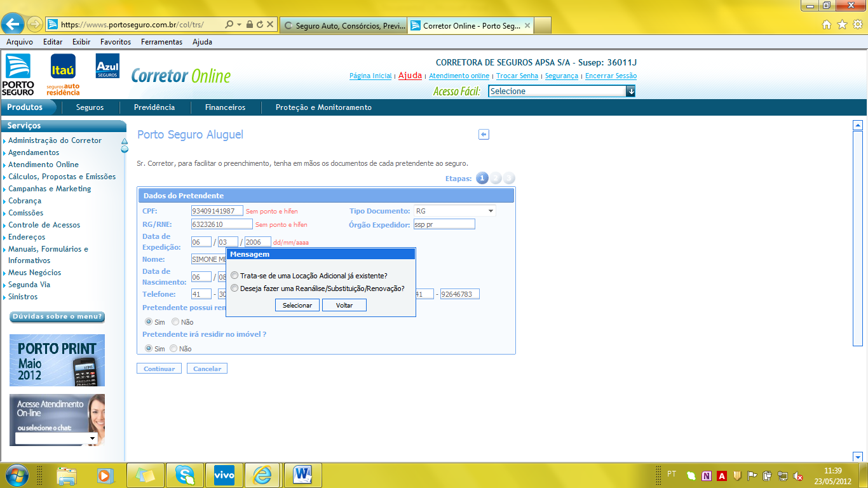Open Windows Explorer from the taskbar

coord(66,475)
